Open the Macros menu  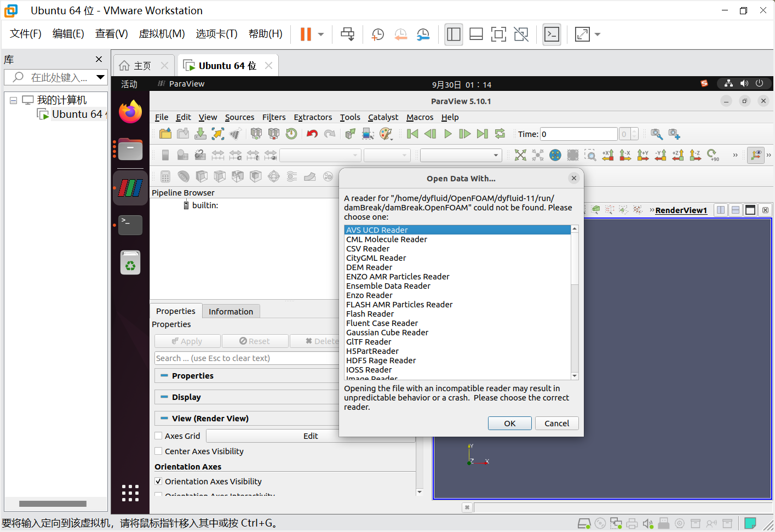420,117
